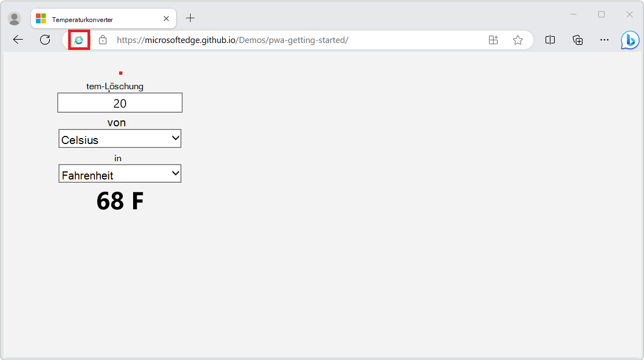644x360 pixels.
Task: Open the browser apps grid icon
Action: [x=493, y=40]
